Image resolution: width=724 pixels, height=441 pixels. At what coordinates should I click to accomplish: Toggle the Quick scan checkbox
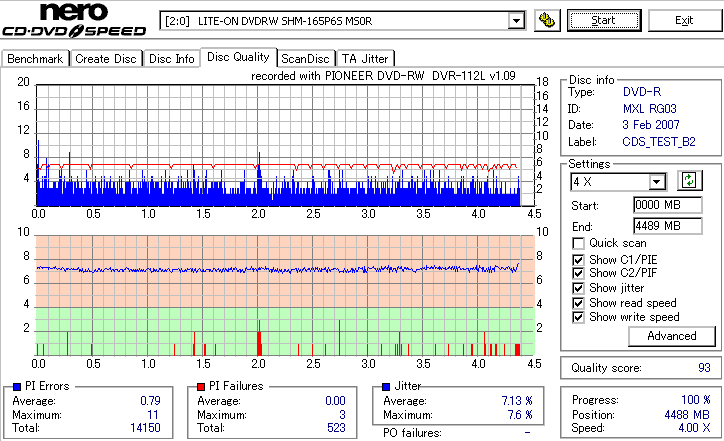click(578, 243)
